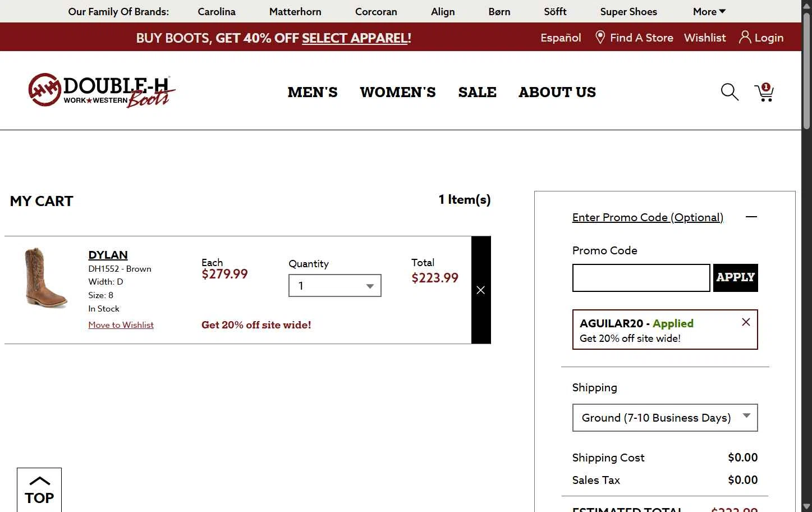The image size is (812, 512).
Task: Open the SALE menu
Action: tap(478, 92)
